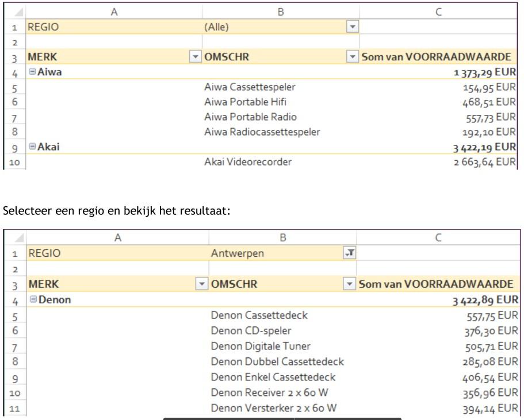This screenshot has width=524, height=420.
Task: Select row 9 header in top table
Action: [x=15, y=147]
